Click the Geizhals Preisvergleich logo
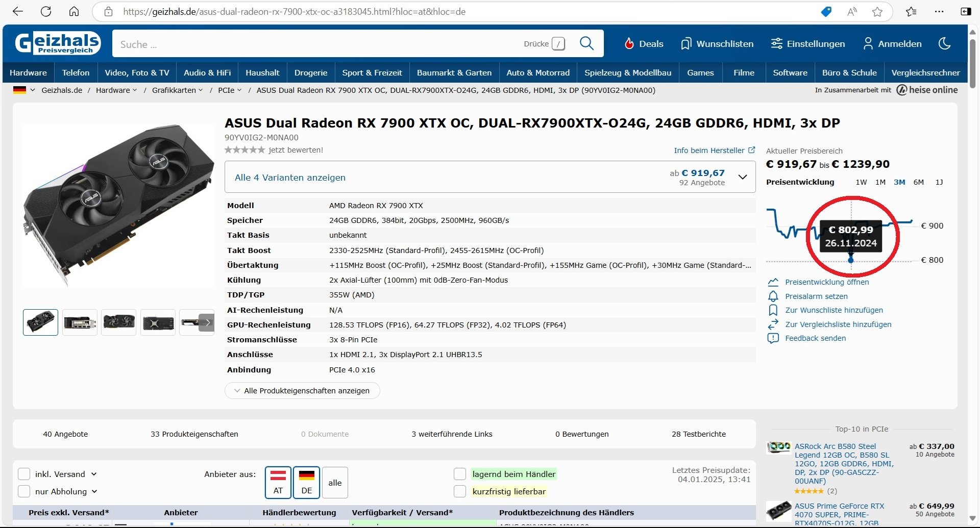980x528 pixels. click(x=58, y=43)
